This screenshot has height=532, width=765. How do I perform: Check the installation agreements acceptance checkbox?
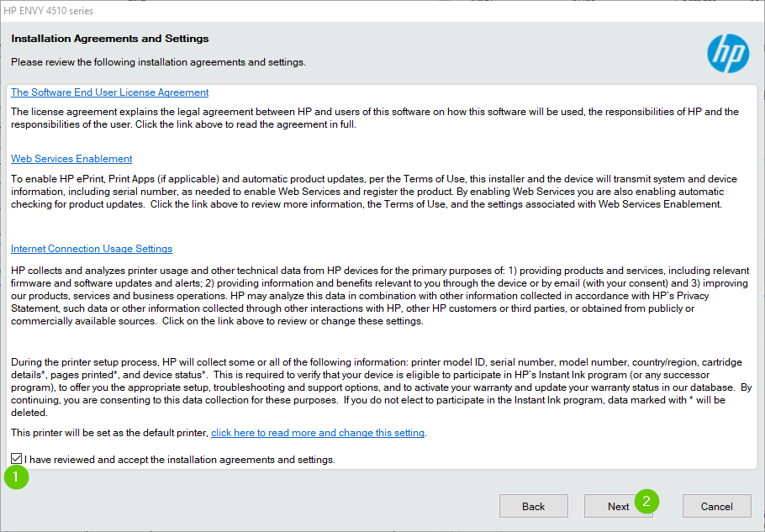coord(15,458)
